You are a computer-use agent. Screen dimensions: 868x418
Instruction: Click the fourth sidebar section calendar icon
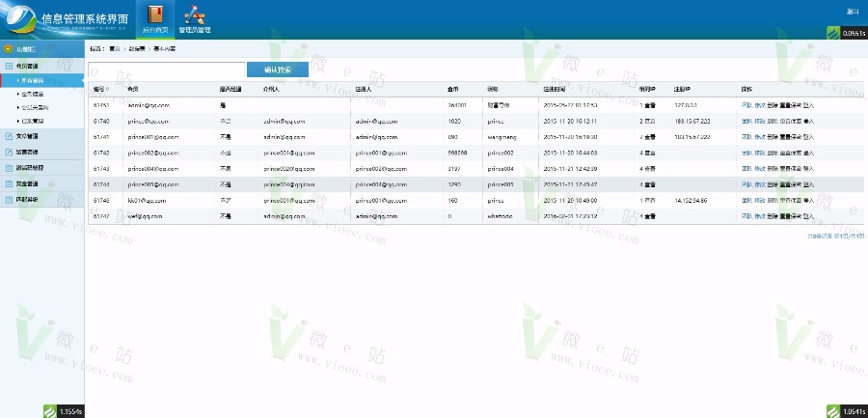pyautogui.click(x=9, y=167)
